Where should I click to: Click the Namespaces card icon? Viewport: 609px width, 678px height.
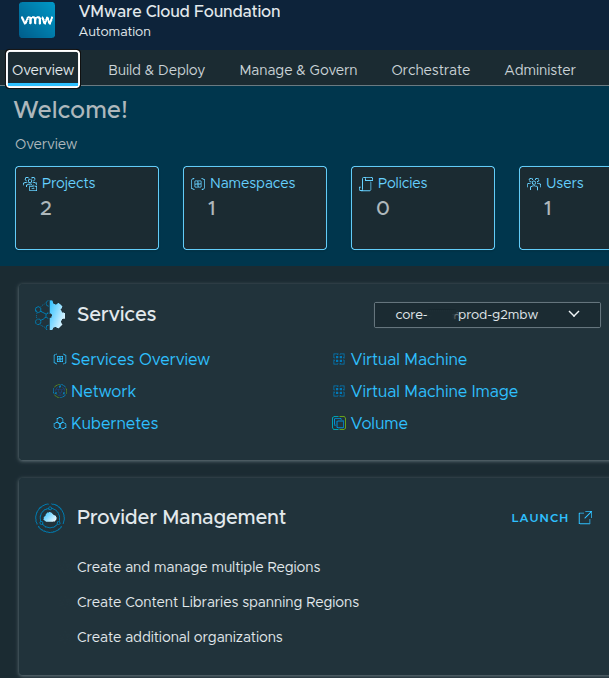[198, 184]
